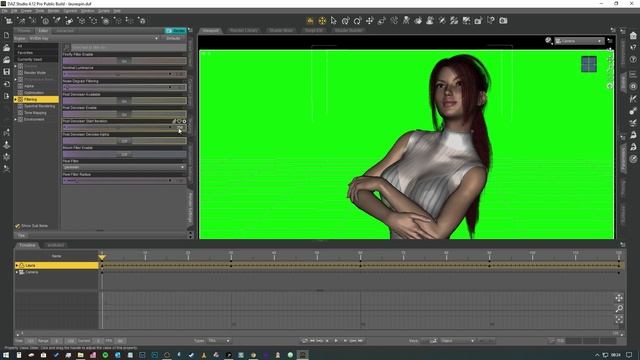Expand the Camera row in the timeline

pyautogui.click(x=17, y=272)
